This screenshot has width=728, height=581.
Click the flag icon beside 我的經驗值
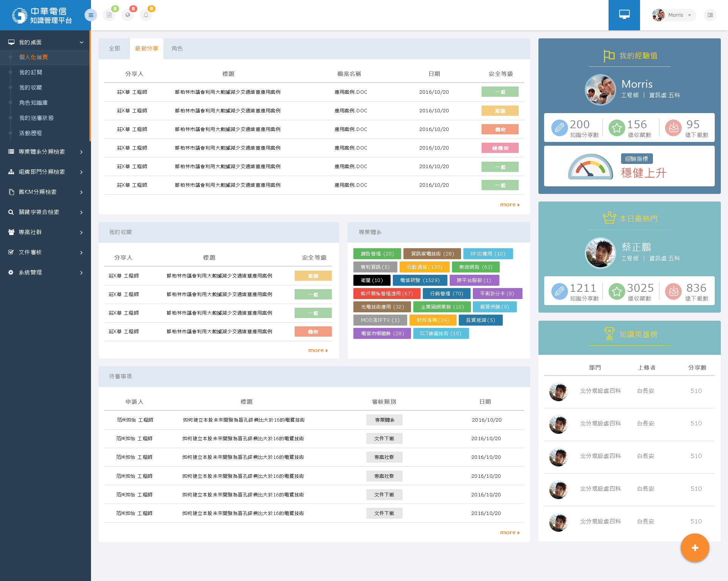pos(609,56)
